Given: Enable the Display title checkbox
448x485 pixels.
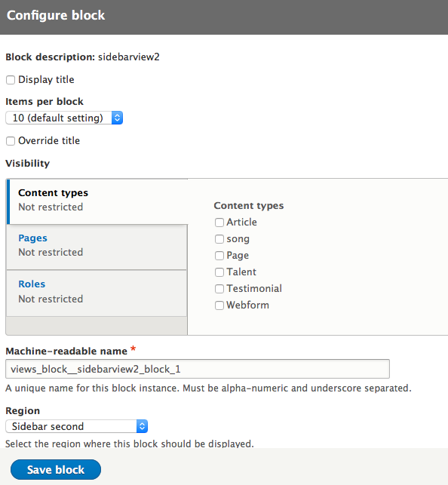Looking at the screenshot, I should tap(11, 80).
